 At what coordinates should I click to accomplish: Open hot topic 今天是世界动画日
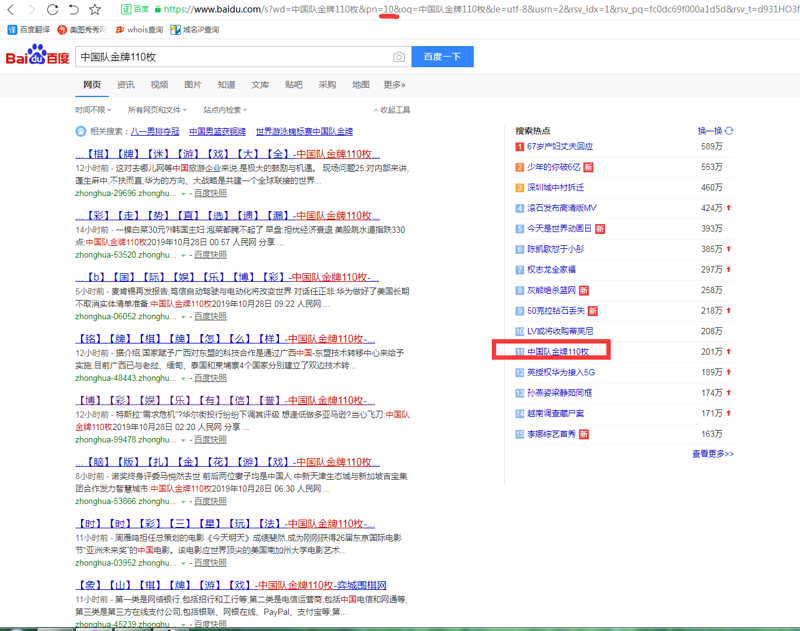[559, 229]
